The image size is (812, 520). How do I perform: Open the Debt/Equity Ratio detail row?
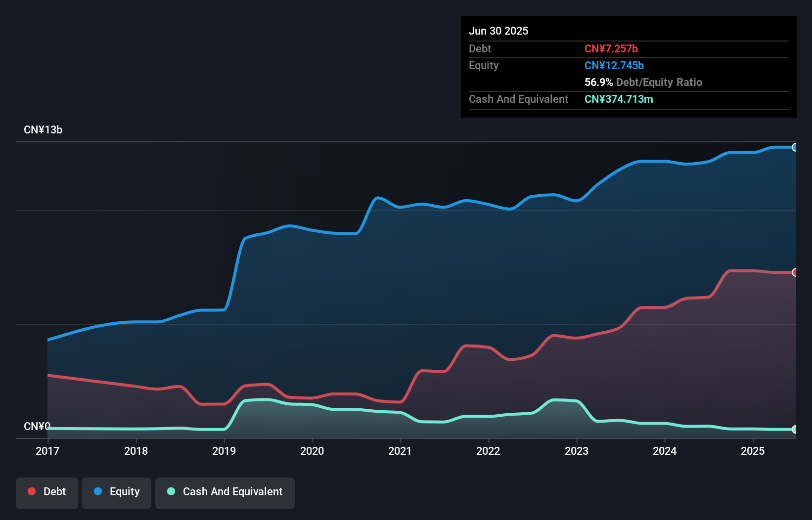point(643,82)
